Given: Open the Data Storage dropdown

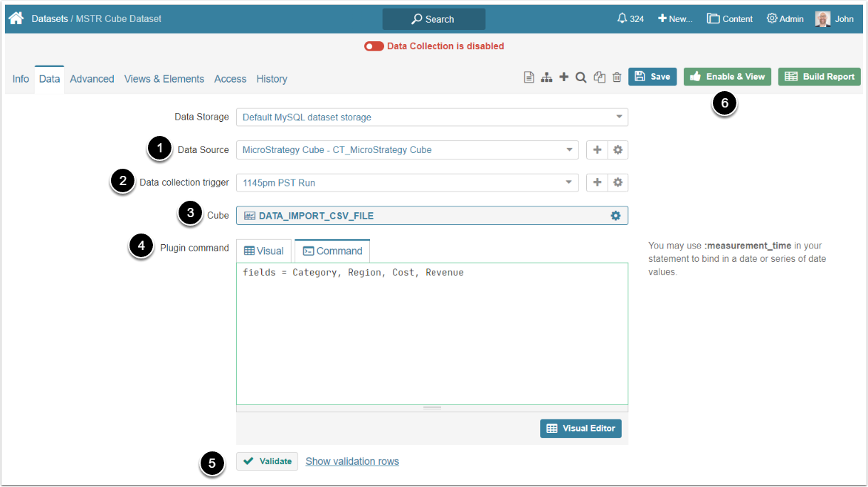Looking at the screenshot, I should pos(432,117).
